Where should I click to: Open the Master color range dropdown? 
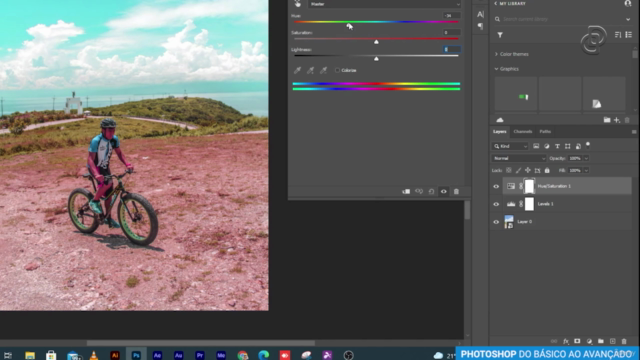tap(385, 4)
